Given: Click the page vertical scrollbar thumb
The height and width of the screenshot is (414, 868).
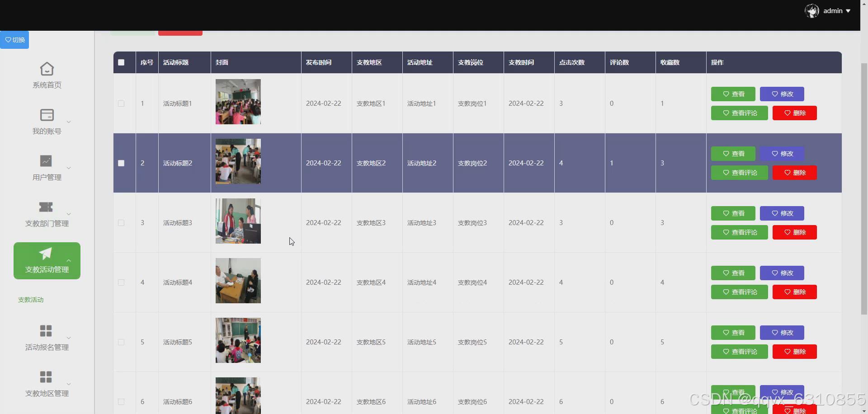Looking at the screenshot, I should pos(864,188).
